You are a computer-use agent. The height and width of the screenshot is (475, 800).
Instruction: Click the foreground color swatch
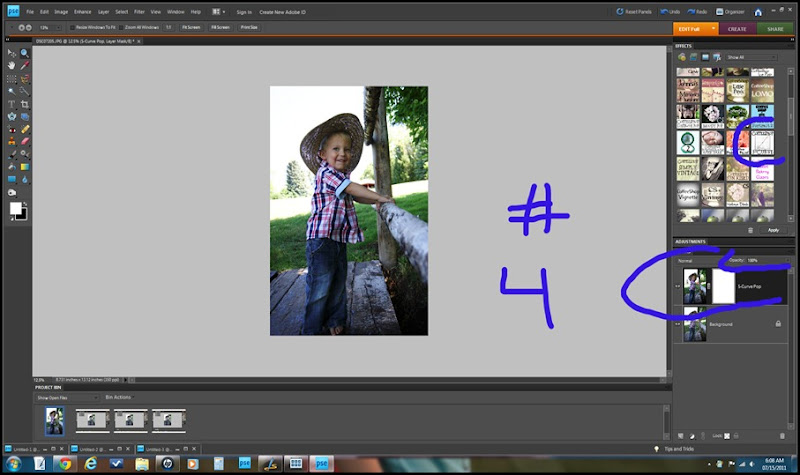point(16,208)
